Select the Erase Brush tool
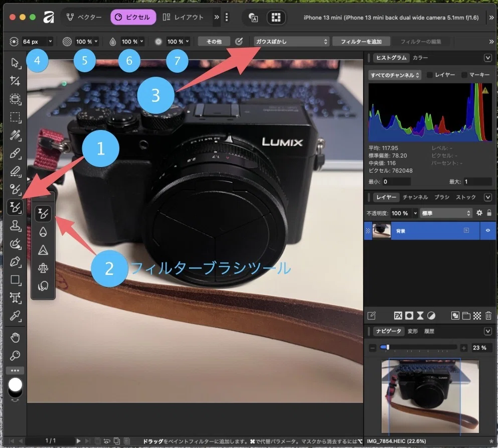The width and height of the screenshot is (498, 448). coord(15,172)
